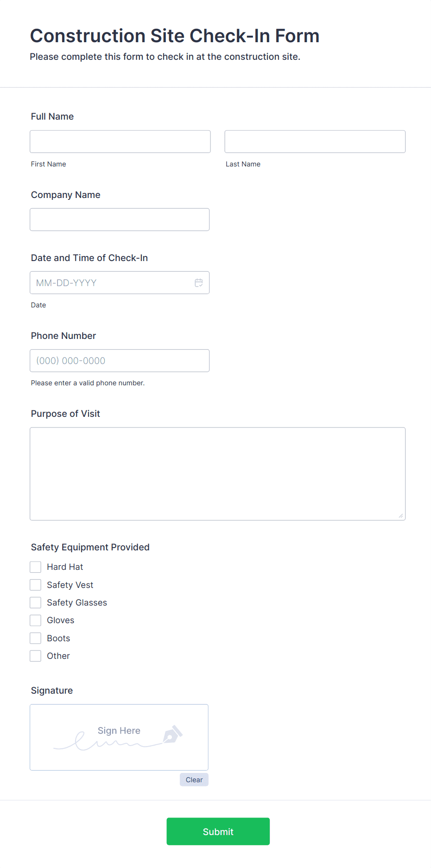Check the Safety Vest checkbox
Image resolution: width=431 pixels, height=868 pixels.
click(36, 585)
